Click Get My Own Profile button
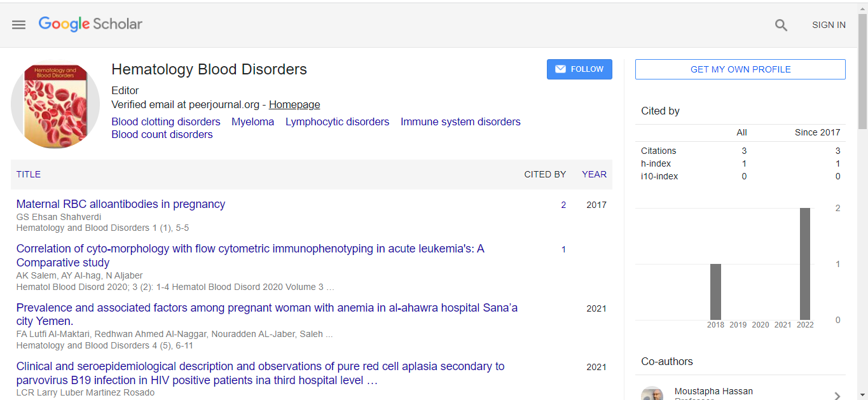 point(740,69)
